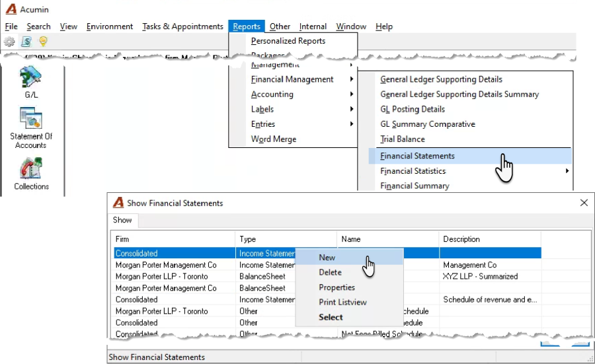Open Statement Of Accounts sidebar icon

[31, 127]
